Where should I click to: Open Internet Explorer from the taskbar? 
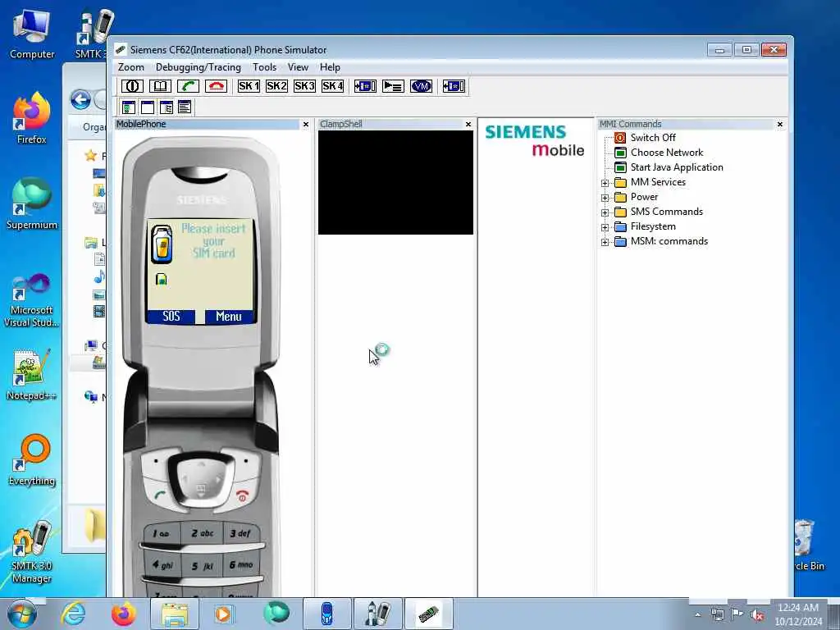pyautogui.click(x=73, y=614)
